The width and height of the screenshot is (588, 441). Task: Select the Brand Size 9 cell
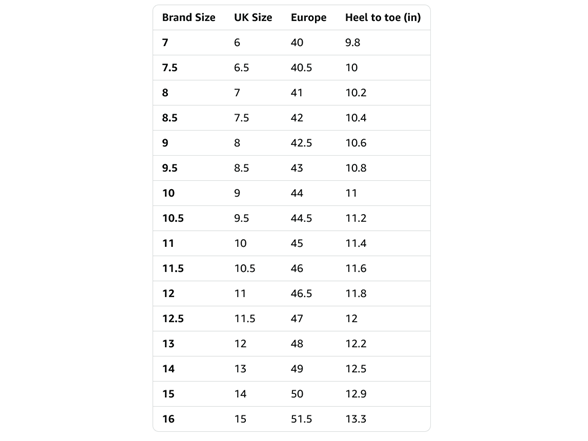point(165,143)
